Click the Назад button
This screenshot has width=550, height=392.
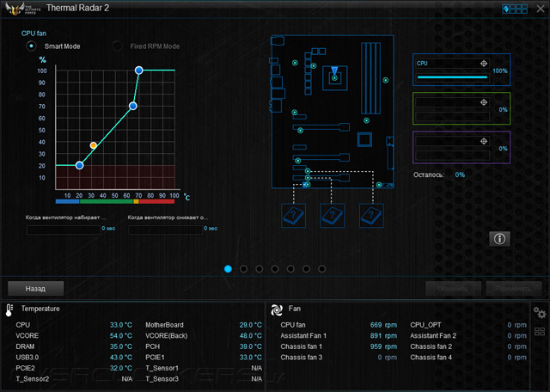(x=36, y=289)
